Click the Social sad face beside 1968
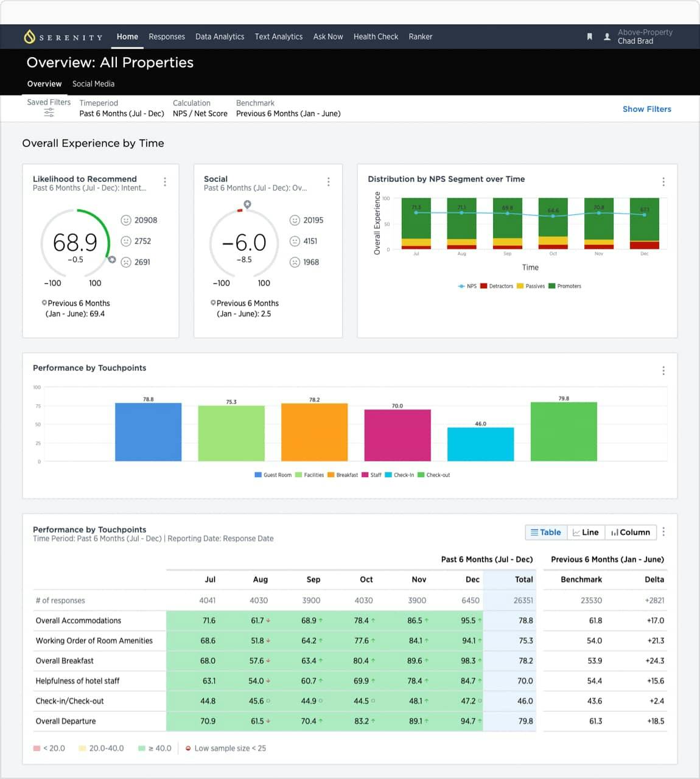Screen dimensions: 700x779 click(x=295, y=262)
